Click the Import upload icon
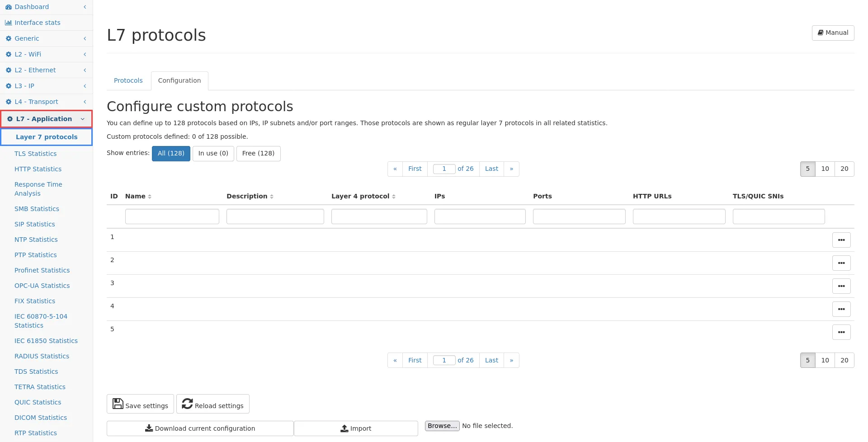The image size is (868, 442). point(344,428)
